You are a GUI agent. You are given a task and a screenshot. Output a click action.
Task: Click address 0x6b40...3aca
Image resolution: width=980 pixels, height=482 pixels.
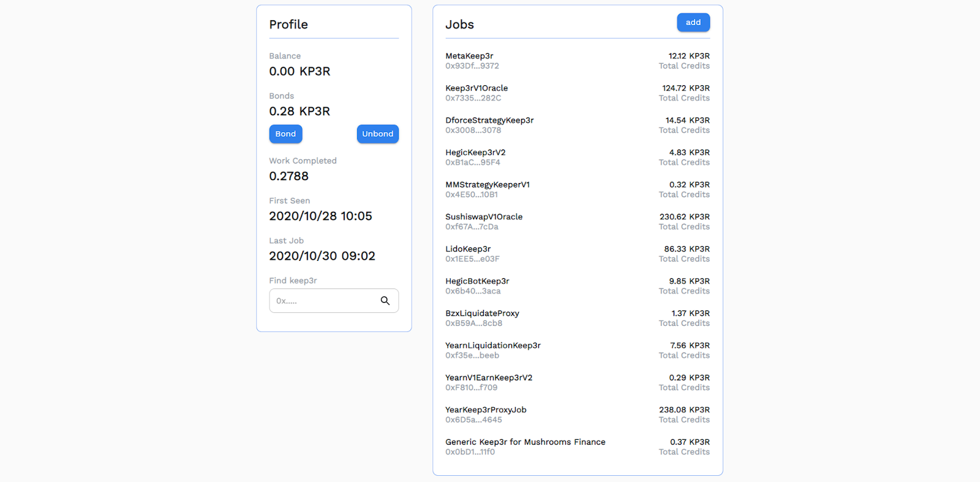pos(473,291)
